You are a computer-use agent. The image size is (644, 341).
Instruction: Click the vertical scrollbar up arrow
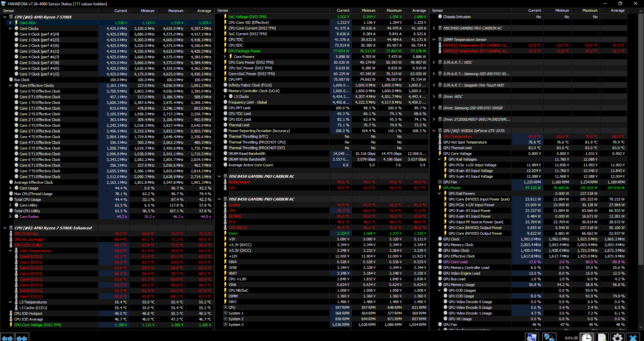coord(641,11)
